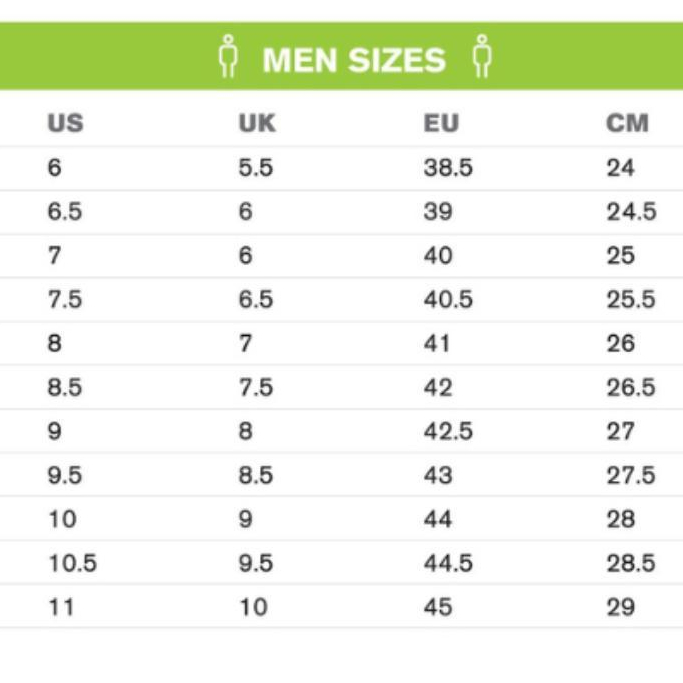683x683 pixels.
Task: Click the MEN SIZES header title
Action: point(353,60)
